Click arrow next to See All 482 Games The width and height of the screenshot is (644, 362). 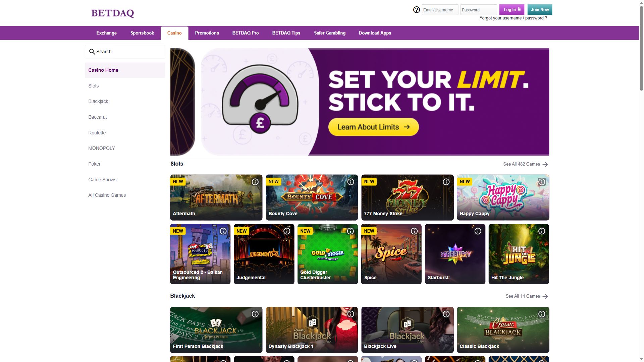click(x=545, y=164)
